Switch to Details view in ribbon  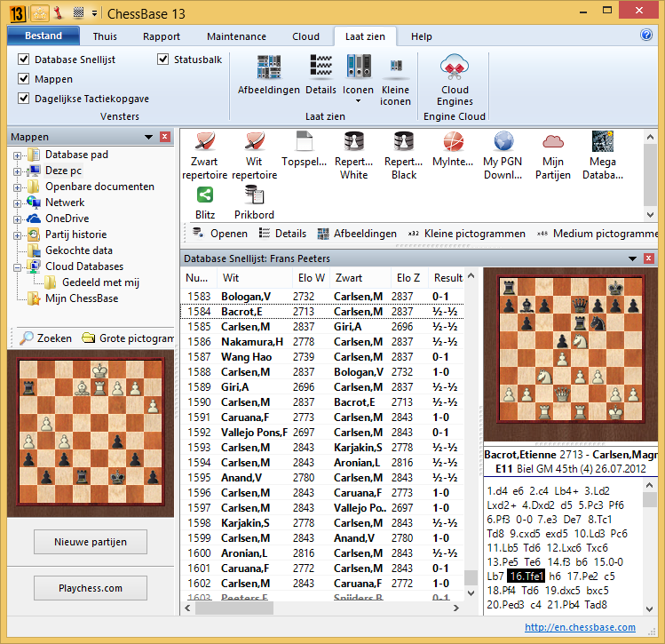tap(321, 75)
